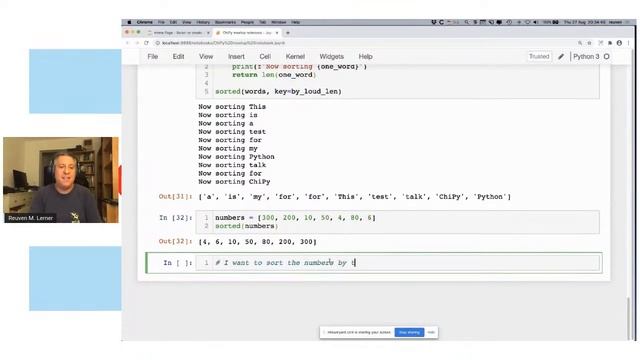Open the Cell menu

[x=265, y=56]
